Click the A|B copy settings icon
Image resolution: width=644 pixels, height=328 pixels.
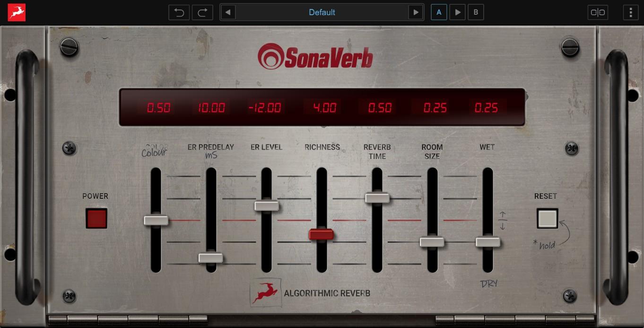tap(598, 12)
